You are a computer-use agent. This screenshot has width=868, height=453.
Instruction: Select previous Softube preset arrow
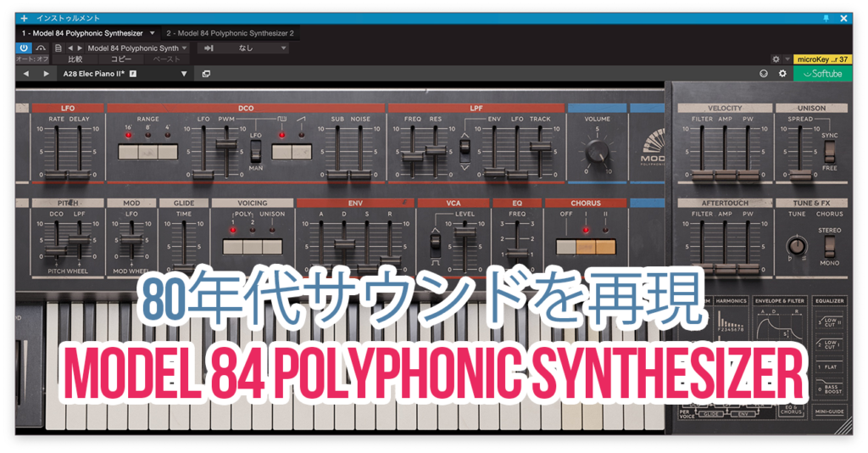pyautogui.click(x=26, y=74)
